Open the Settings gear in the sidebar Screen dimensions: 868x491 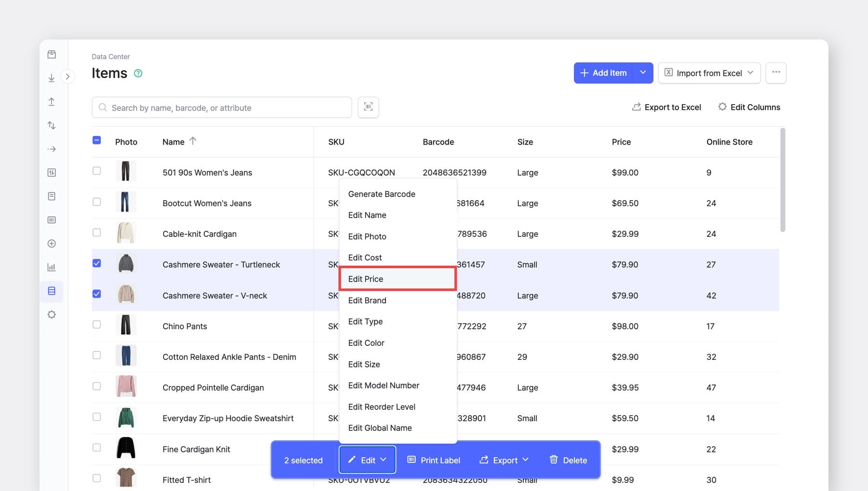coord(51,314)
